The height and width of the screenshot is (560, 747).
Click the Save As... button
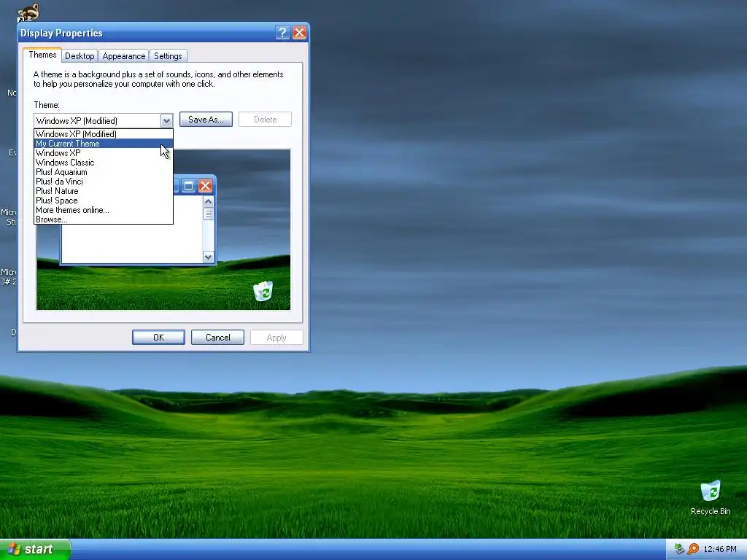point(206,120)
